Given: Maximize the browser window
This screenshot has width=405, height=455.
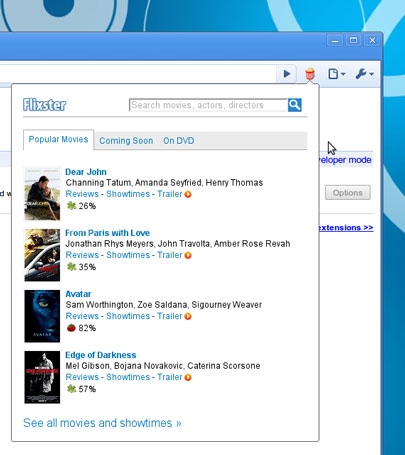Looking at the screenshot, I should [x=353, y=41].
